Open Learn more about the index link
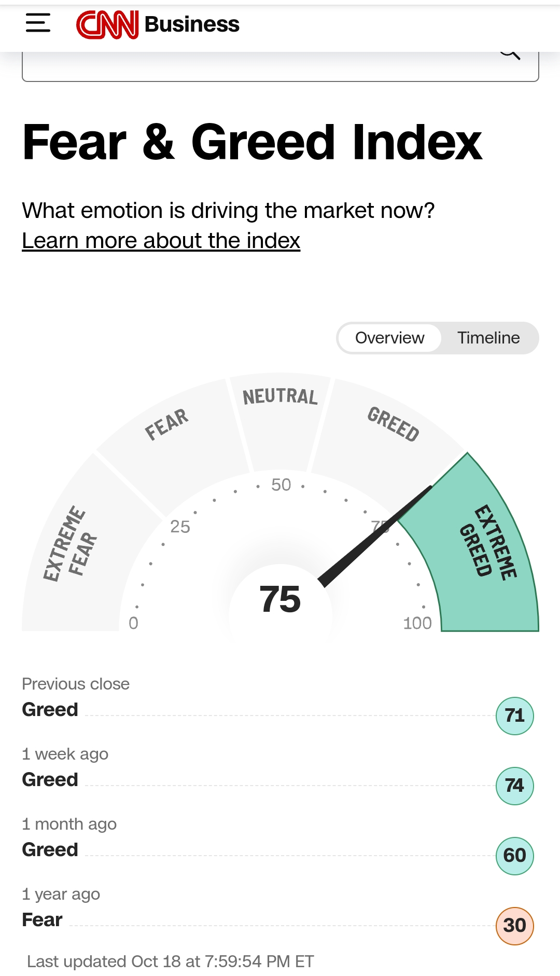Screen dimensions: 560x976 click(x=161, y=241)
